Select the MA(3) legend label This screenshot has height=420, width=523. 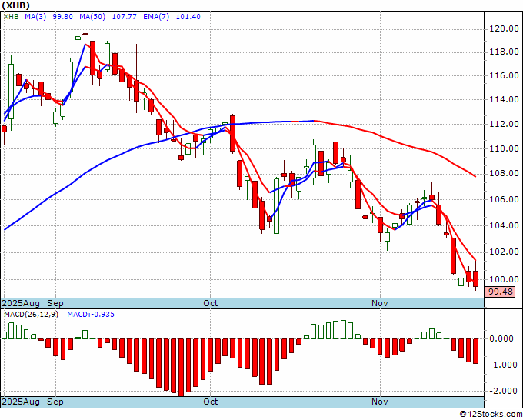(35, 16)
